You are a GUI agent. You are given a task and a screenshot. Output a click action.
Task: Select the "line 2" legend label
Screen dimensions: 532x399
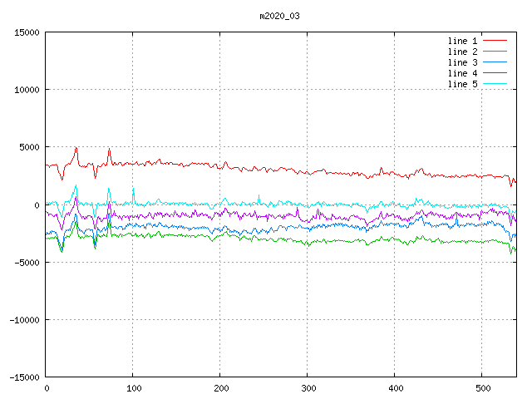(x=462, y=52)
